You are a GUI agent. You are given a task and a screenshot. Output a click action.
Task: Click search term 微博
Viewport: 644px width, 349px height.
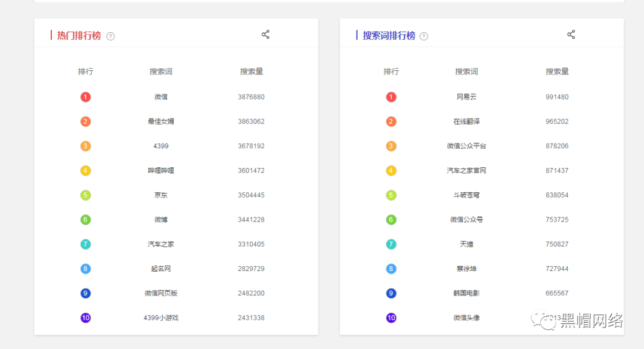tap(161, 220)
